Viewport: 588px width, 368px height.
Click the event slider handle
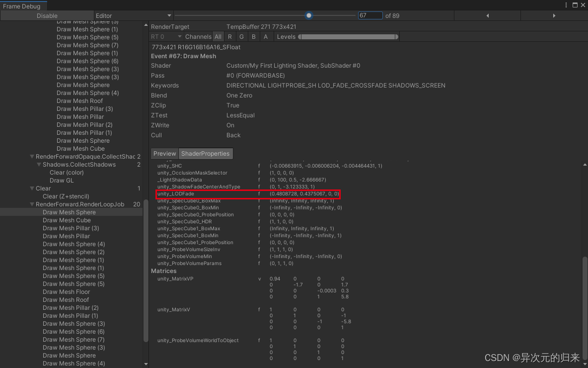point(308,15)
